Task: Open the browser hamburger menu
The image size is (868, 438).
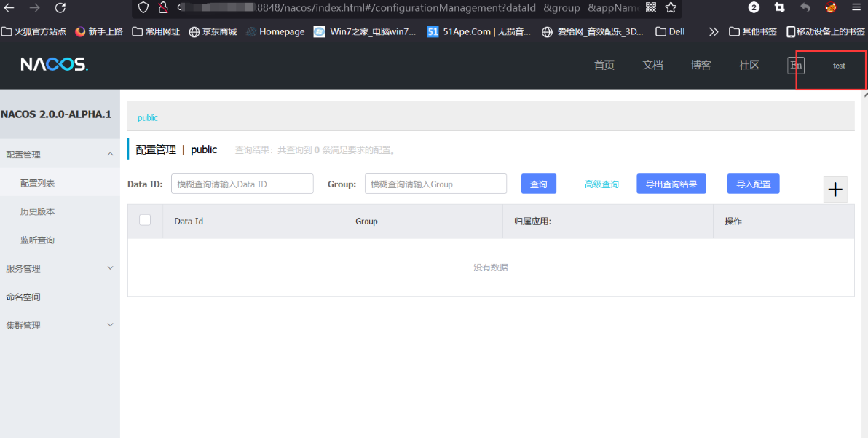Action: [856, 8]
